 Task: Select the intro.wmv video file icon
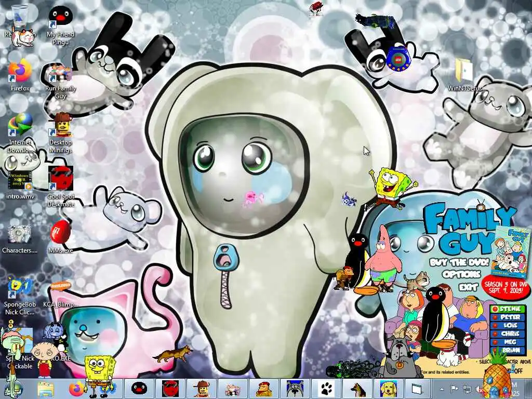(x=20, y=185)
